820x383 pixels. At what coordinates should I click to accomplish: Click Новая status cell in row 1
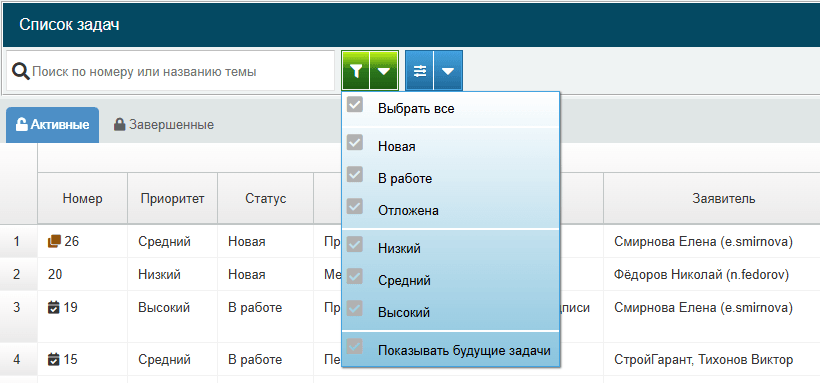[266, 242]
